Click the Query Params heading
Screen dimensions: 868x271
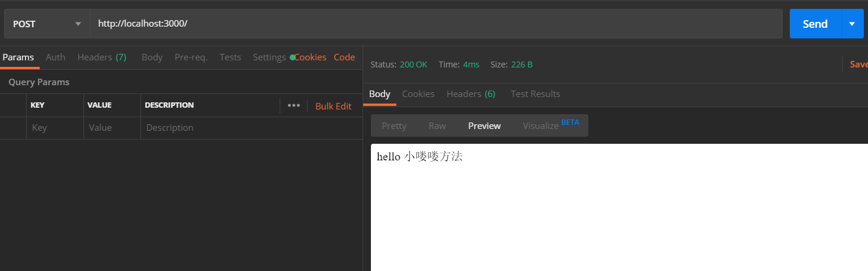point(39,82)
